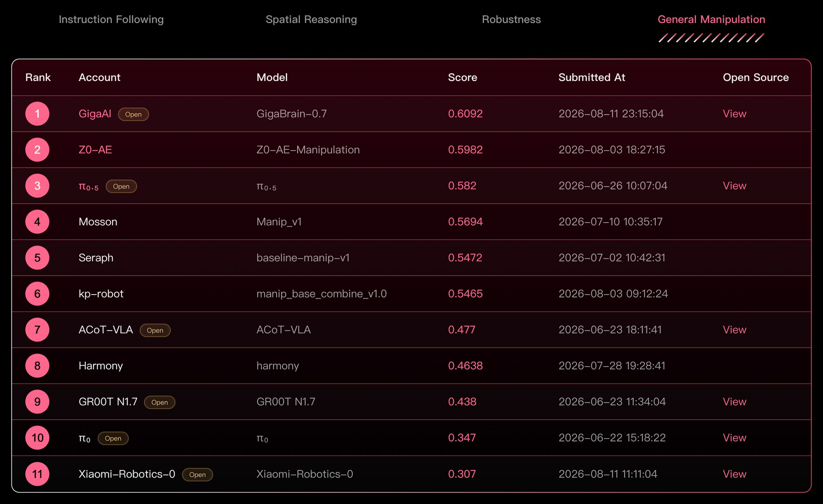Image resolution: width=823 pixels, height=504 pixels.
Task: Click the timestamp 2026-08-11 11:11:04
Action: point(608,474)
